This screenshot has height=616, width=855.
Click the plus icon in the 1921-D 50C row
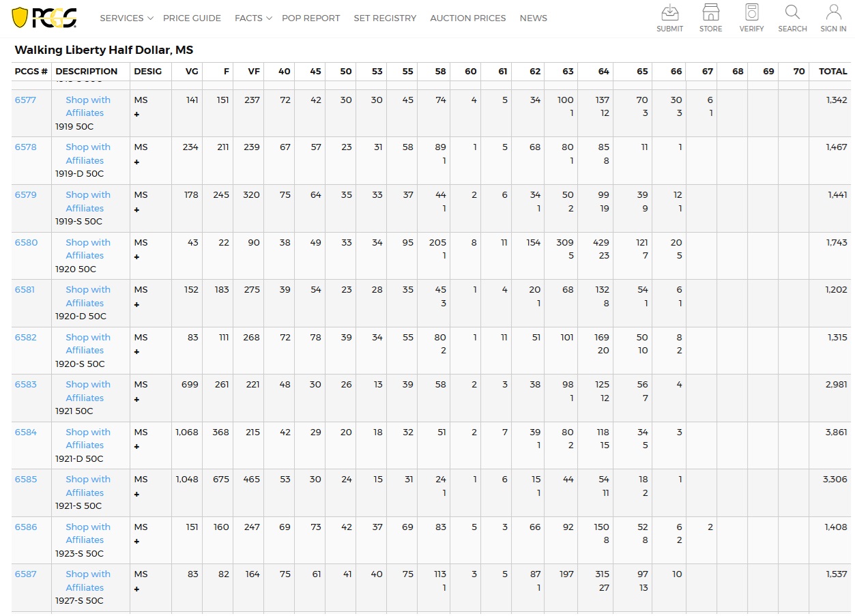(x=136, y=447)
